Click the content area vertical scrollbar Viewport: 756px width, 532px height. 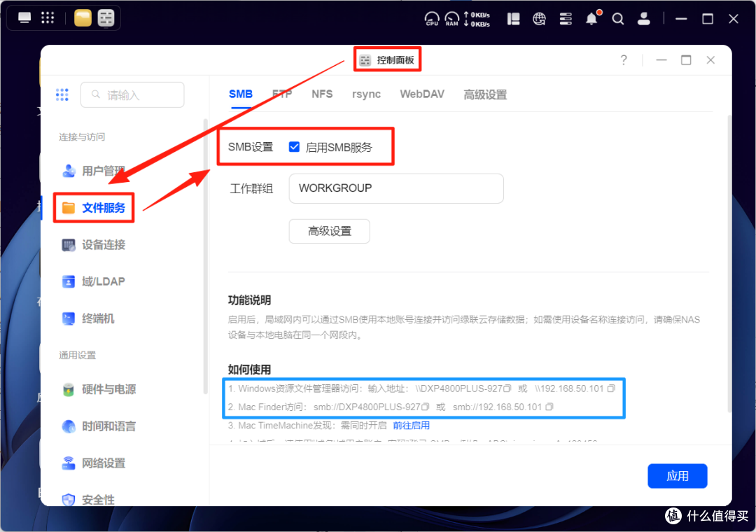[729, 263]
